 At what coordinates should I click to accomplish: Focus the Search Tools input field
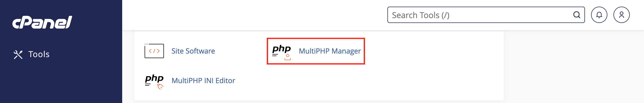486,15
